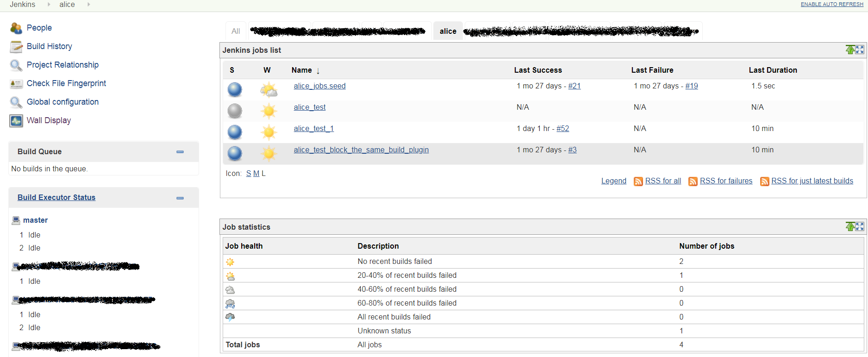Click the '1.5 sec' duration cell
The width and height of the screenshot is (868, 357).
click(x=763, y=86)
